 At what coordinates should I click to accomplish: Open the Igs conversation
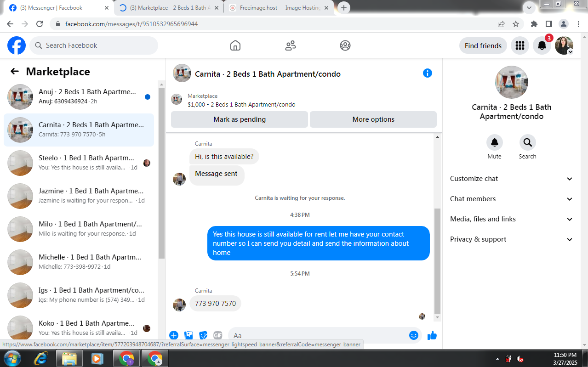(79, 295)
